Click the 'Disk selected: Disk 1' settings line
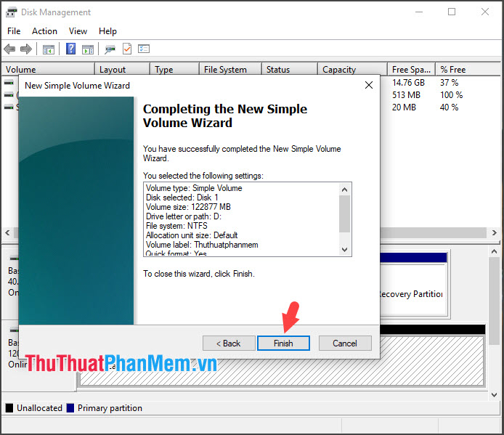Image resolution: width=504 pixels, height=435 pixels. coord(182,198)
